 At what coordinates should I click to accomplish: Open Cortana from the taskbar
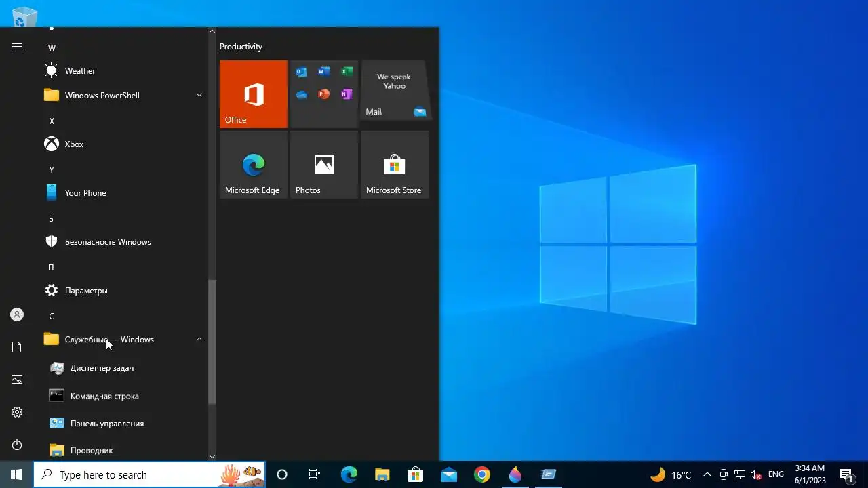(282, 474)
